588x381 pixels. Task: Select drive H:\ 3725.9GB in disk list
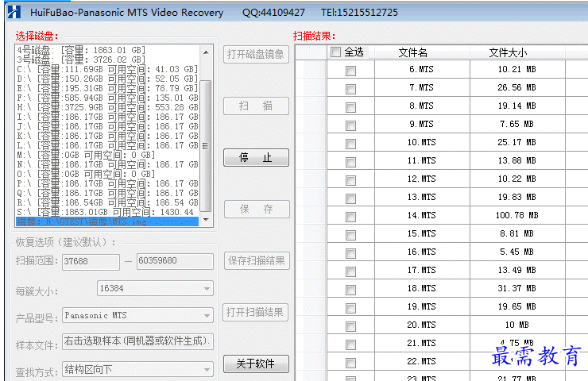pos(107,107)
